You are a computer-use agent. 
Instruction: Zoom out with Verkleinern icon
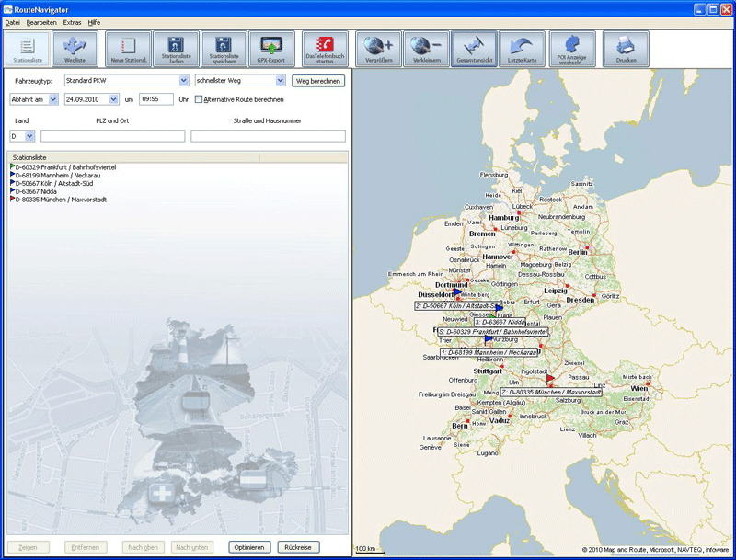[x=426, y=49]
